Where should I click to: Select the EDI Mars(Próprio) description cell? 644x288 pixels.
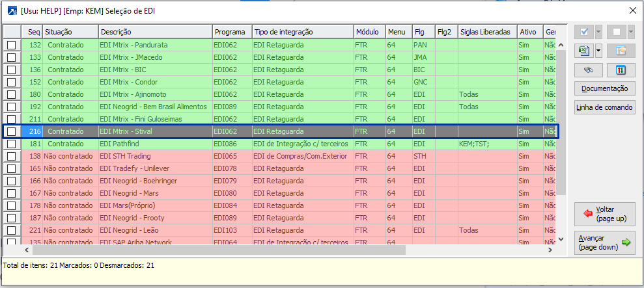156,205
